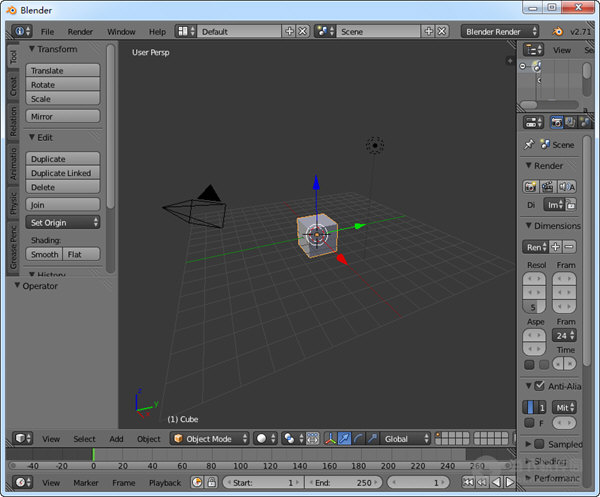Select rotate manipulator arc icon

359,438
